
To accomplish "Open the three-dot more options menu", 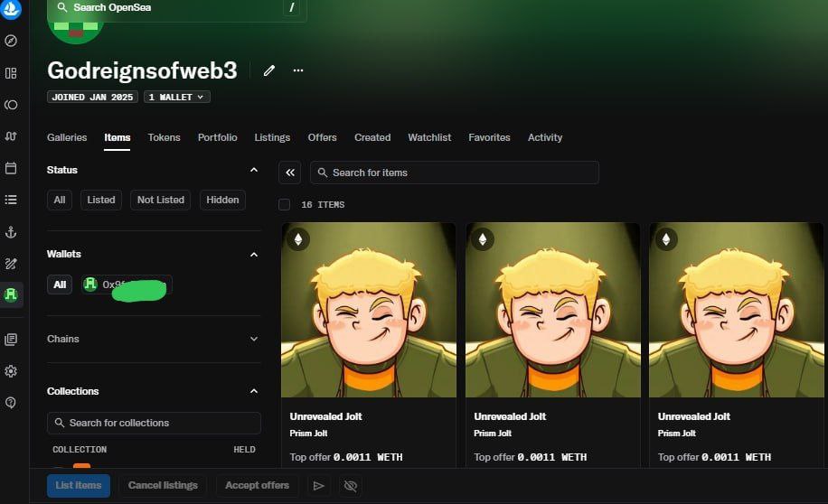I will [x=298, y=70].
